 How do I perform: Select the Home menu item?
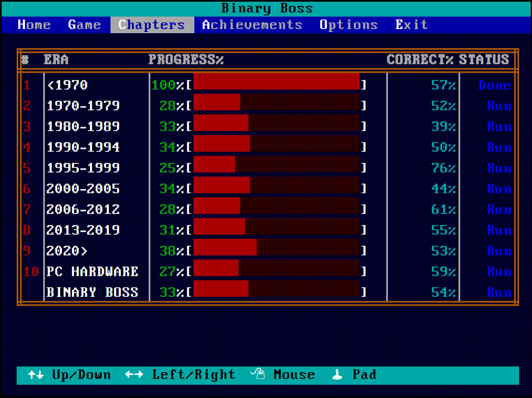tap(34, 24)
